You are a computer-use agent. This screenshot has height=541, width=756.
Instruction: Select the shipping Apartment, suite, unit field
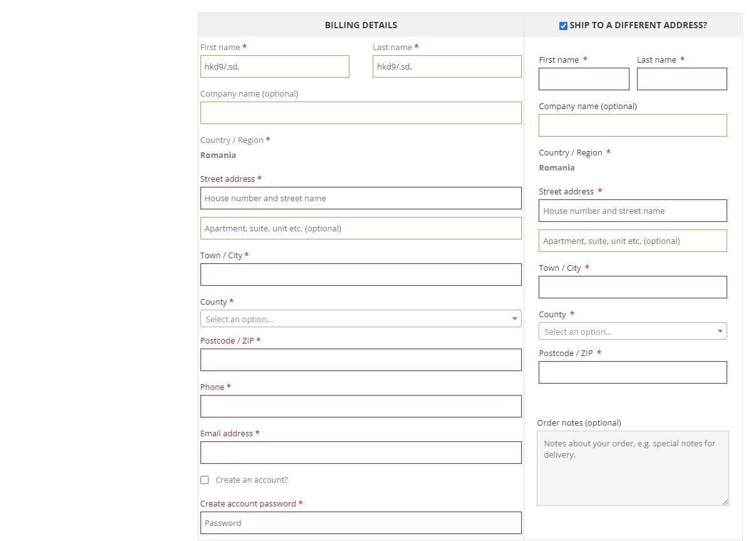click(x=633, y=241)
